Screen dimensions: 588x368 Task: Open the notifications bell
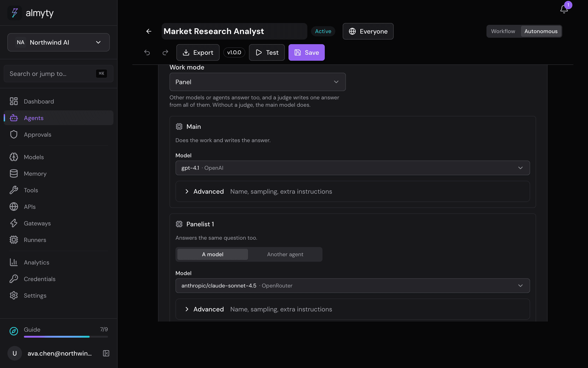pyautogui.click(x=564, y=9)
